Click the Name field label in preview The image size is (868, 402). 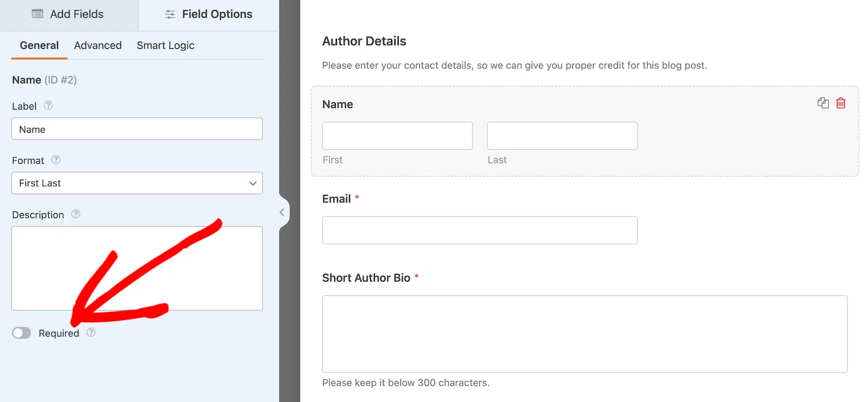point(337,105)
